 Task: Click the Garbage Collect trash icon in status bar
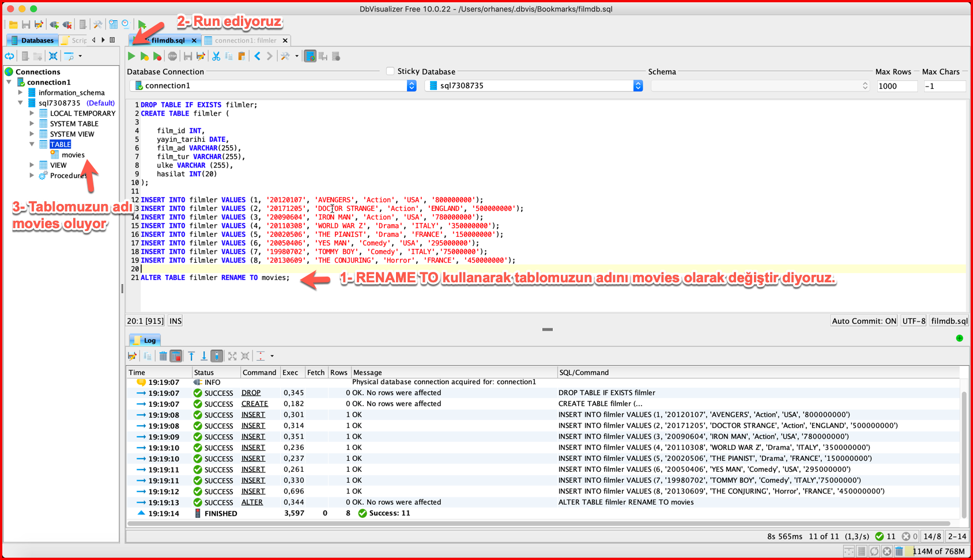(x=899, y=551)
